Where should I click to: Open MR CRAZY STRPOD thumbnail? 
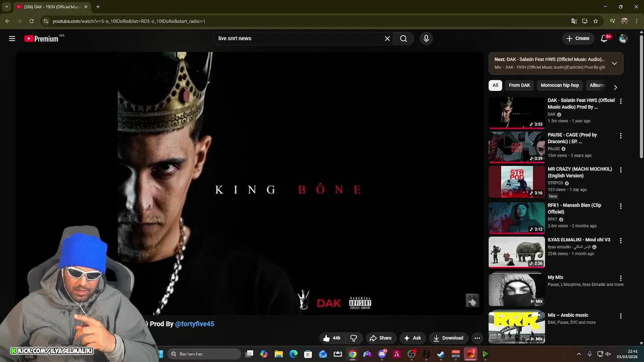(517, 182)
